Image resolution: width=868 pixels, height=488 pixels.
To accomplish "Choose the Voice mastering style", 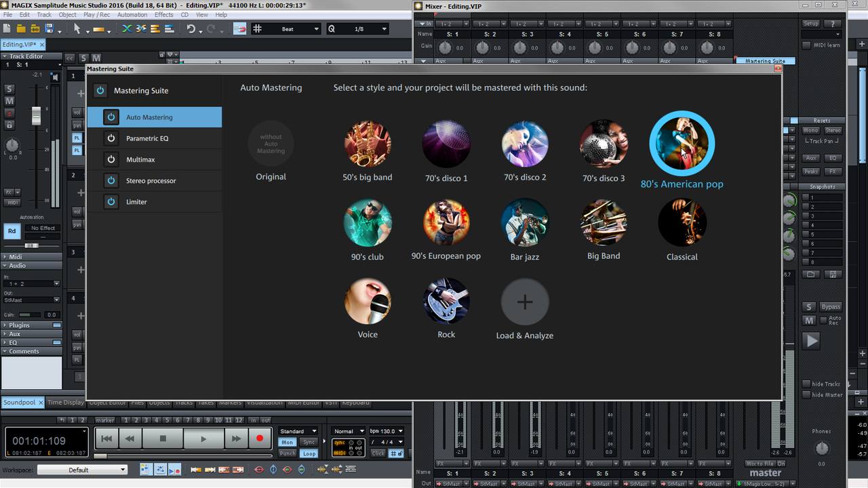I will [x=368, y=301].
